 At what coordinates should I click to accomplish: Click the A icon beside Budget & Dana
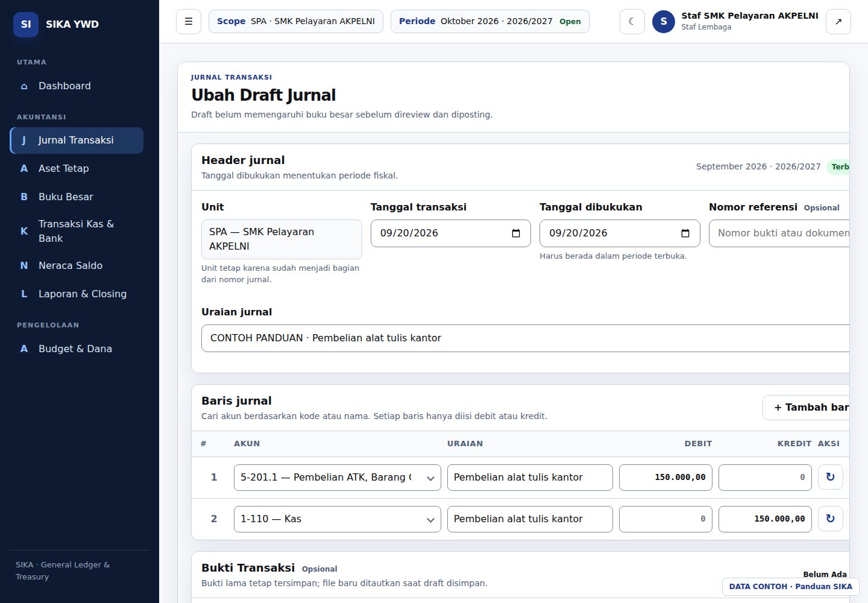tap(24, 349)
